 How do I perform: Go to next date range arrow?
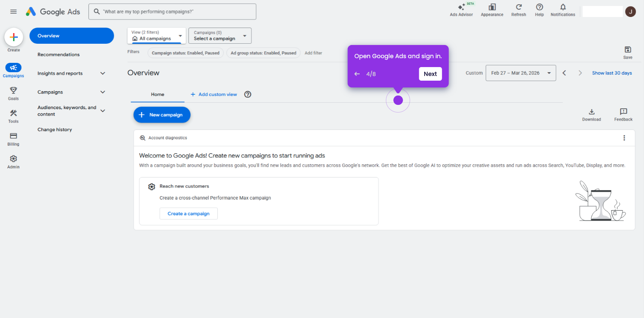tap(580, 73)
